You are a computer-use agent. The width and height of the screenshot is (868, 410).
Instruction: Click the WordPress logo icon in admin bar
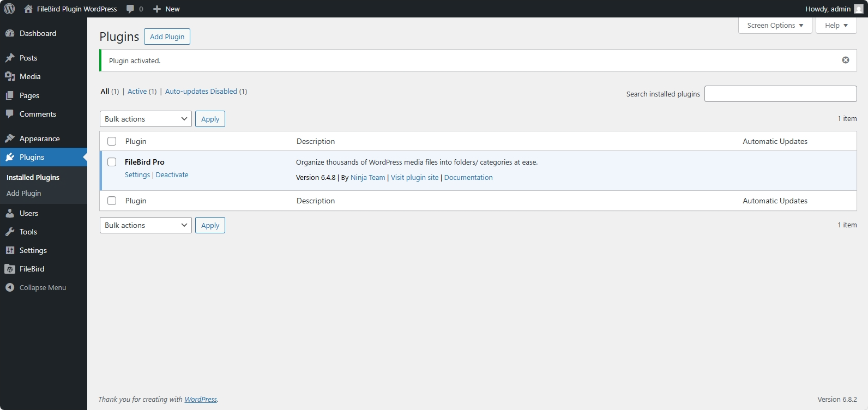(x=9, y=9)
